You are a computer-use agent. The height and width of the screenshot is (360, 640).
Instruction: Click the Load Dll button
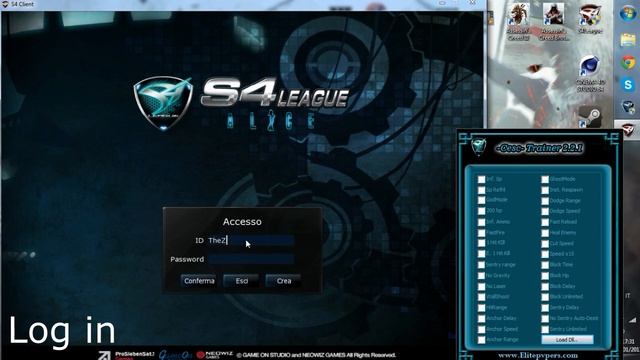[x=567, y=340]
